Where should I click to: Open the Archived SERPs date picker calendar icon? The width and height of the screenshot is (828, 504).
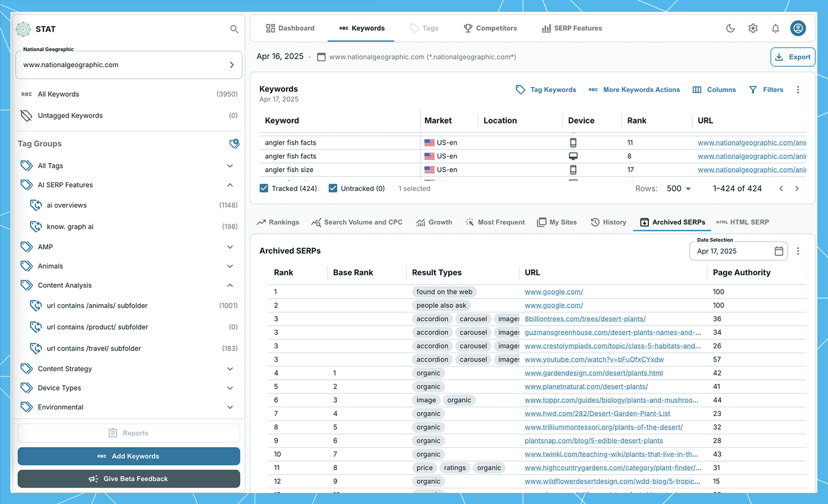778,251
